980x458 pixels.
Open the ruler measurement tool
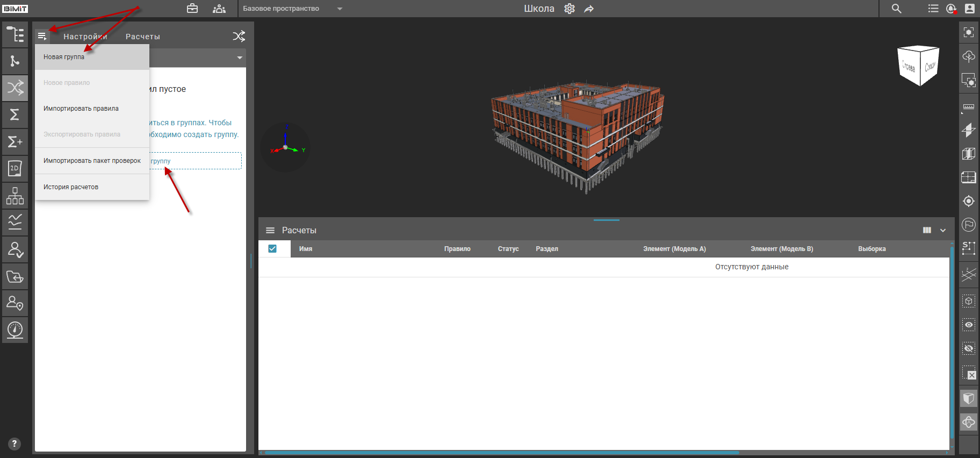pyautogui.click(x=968, y=107)
